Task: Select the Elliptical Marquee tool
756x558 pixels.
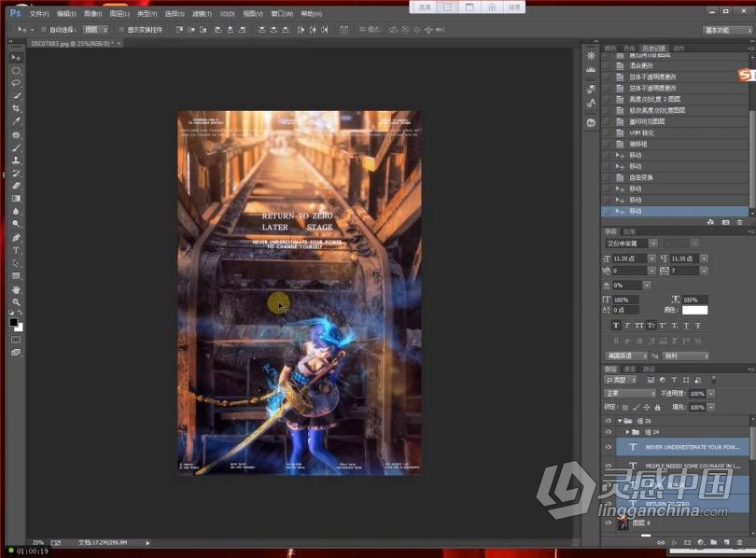Action: 16,71
